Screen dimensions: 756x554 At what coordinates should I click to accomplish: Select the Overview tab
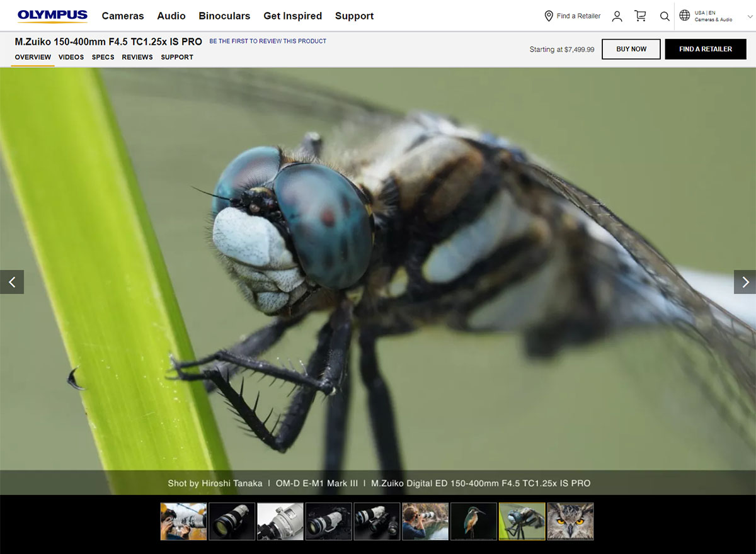33,57
